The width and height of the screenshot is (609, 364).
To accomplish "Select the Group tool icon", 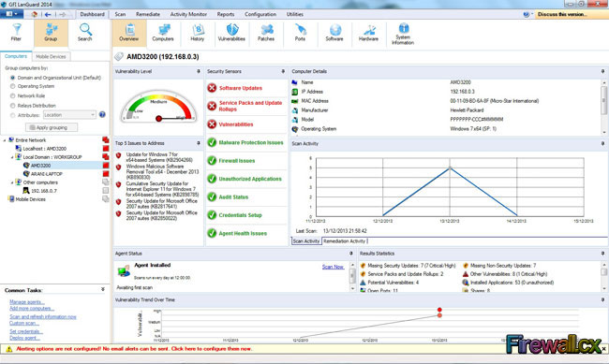I will coord(51,33).
